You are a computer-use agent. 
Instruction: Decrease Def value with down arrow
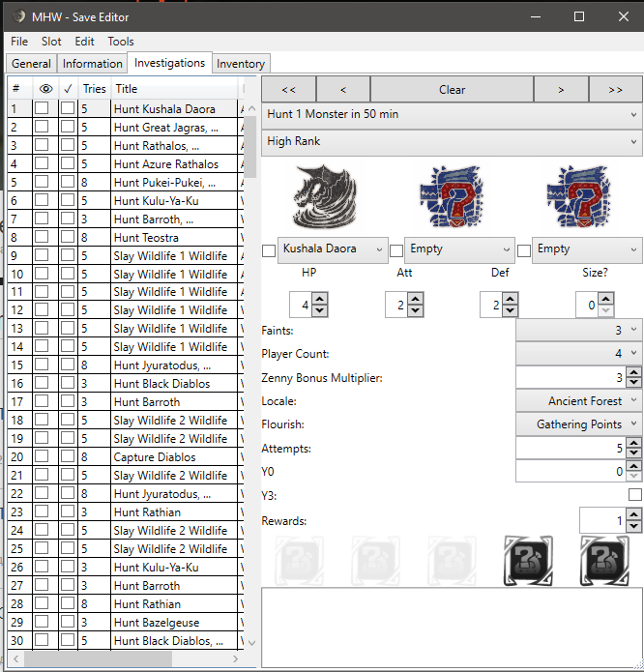[x=511, y=310]
